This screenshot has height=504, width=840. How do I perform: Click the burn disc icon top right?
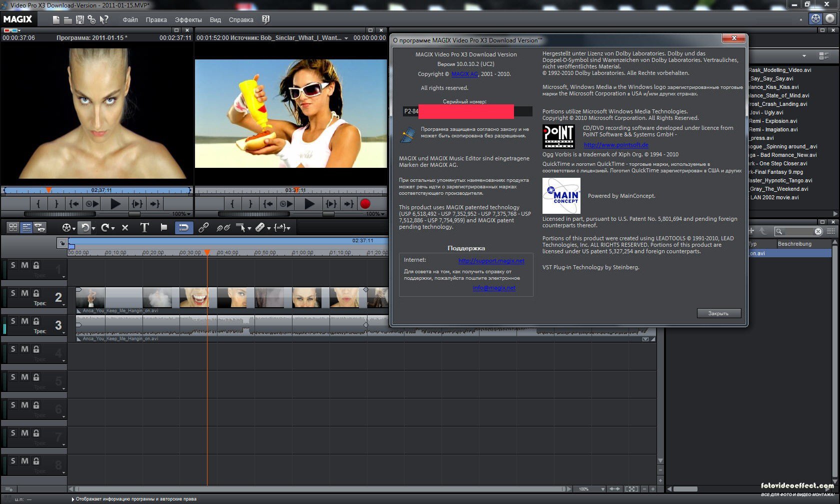coord(830,18)
